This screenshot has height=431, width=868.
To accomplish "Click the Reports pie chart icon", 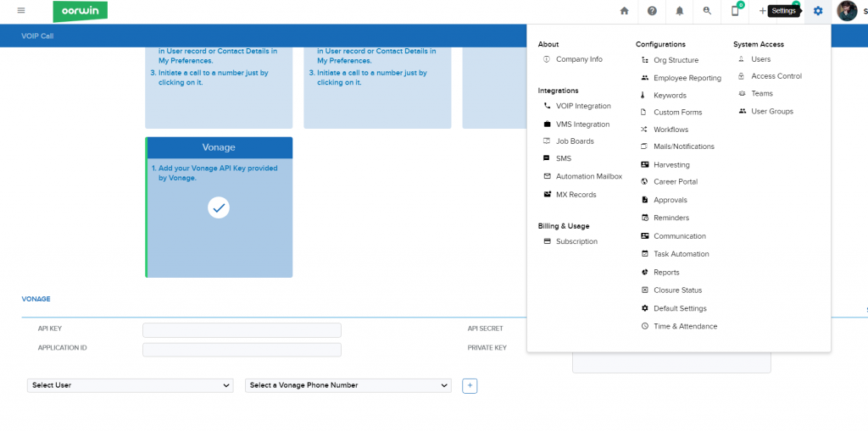I will (x=644, y=272).
